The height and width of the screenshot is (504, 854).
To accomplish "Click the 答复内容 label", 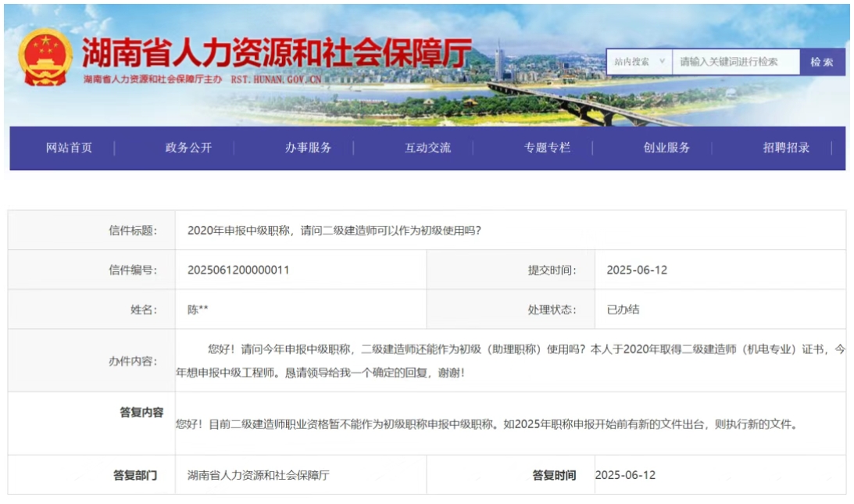I will [x=141, y=413].
